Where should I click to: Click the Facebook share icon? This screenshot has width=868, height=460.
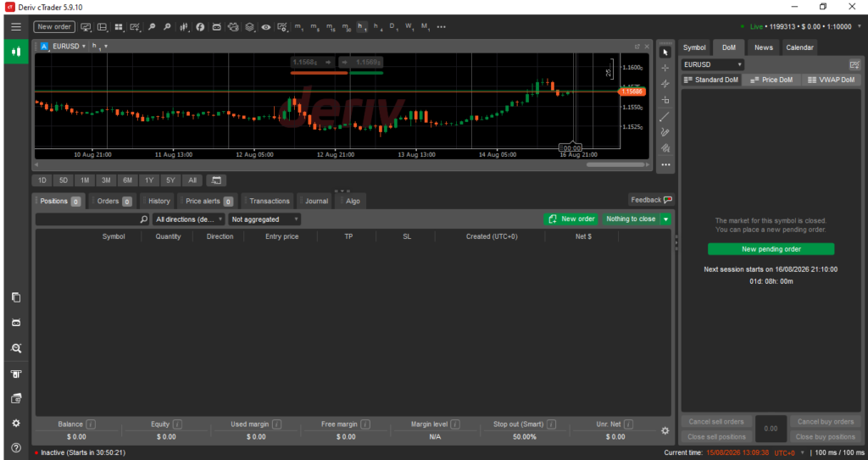(200, 26)
